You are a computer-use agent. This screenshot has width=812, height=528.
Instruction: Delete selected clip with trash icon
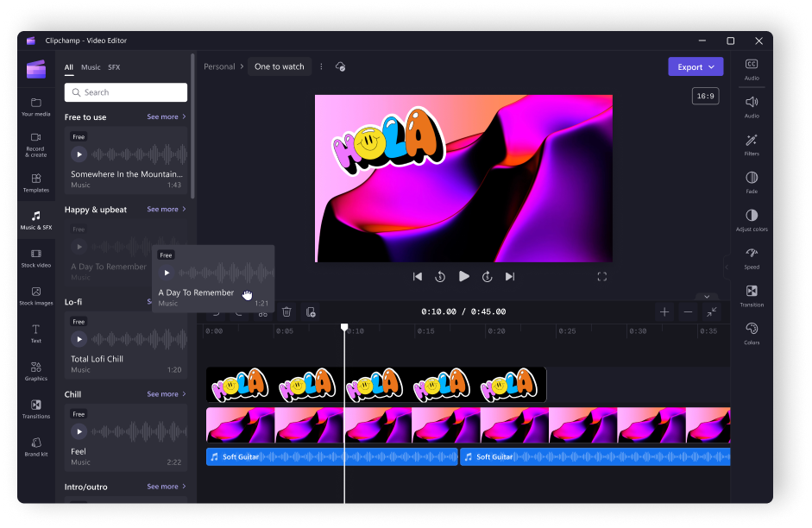[286, 311]
